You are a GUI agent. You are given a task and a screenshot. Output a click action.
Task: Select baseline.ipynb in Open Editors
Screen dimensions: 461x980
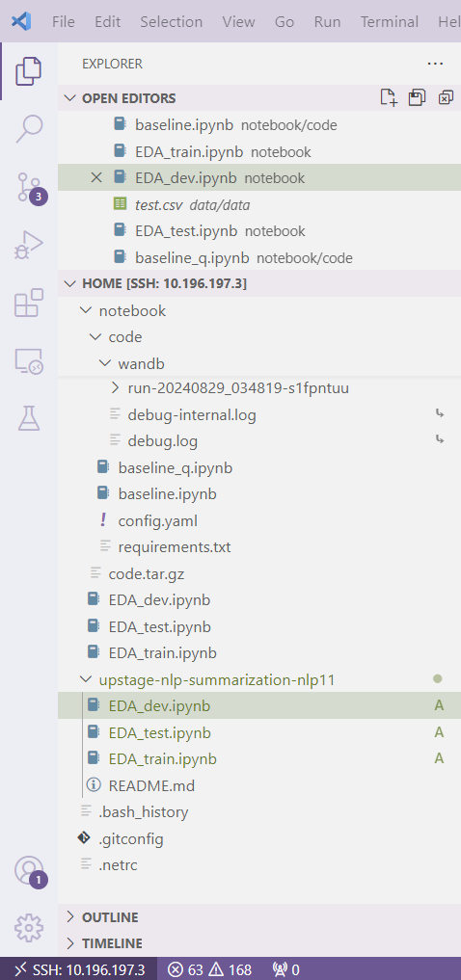coord(259,125)
